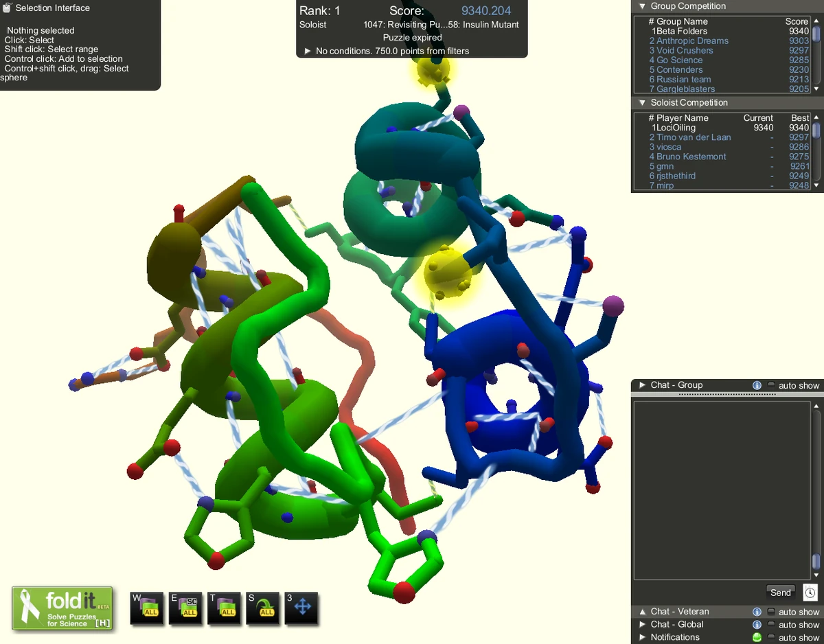Click the 'Rank: 1' label
The height and width of the screenshot is (644, 824).
tap(320, 11)
